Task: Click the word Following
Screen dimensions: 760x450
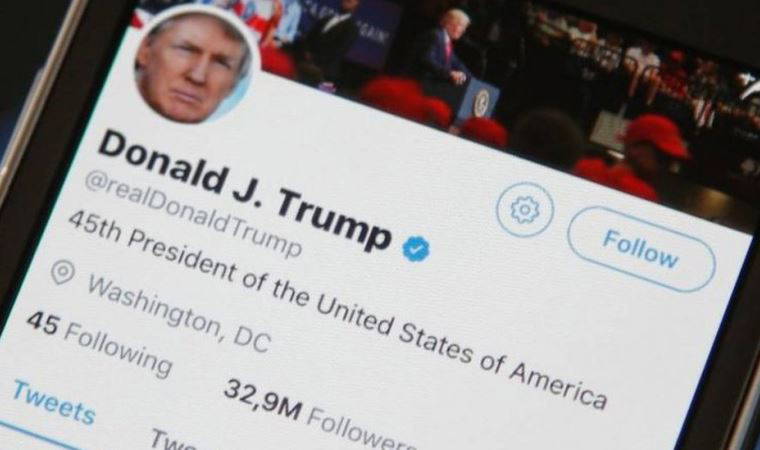Action: pos(118,351)
